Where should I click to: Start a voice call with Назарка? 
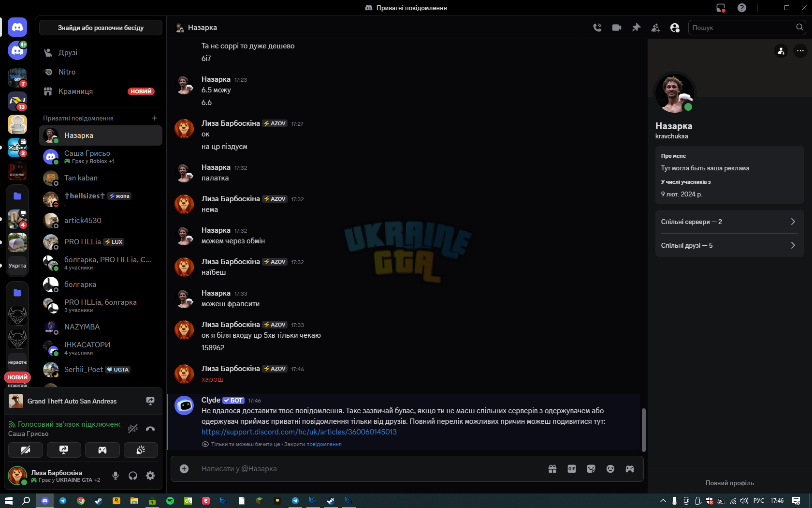click(597, 28)
